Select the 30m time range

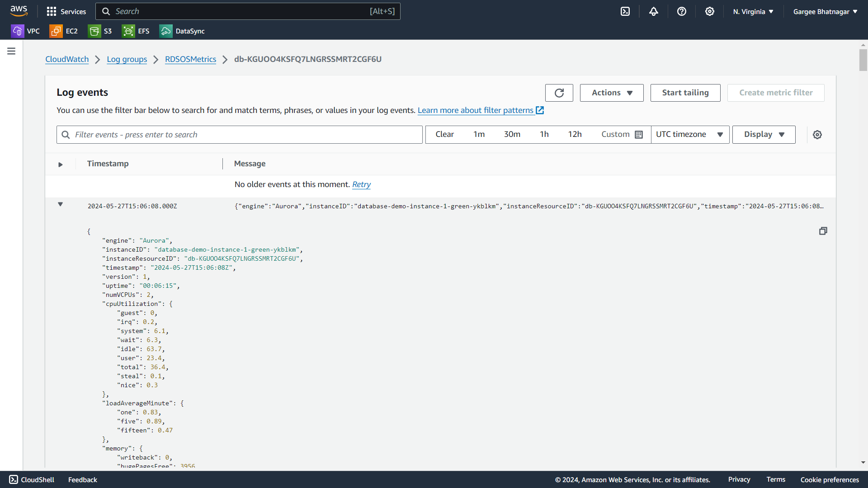pos(512,135)
